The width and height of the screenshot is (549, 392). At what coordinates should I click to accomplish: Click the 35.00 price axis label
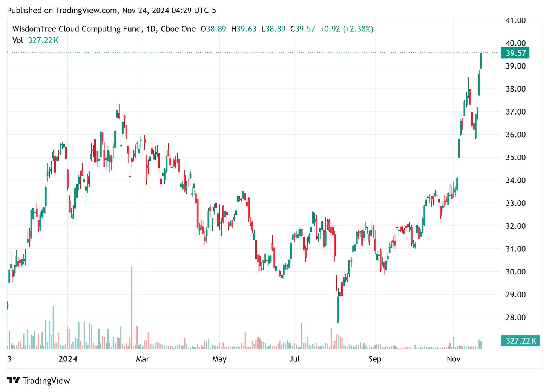(x=515, y=157)
